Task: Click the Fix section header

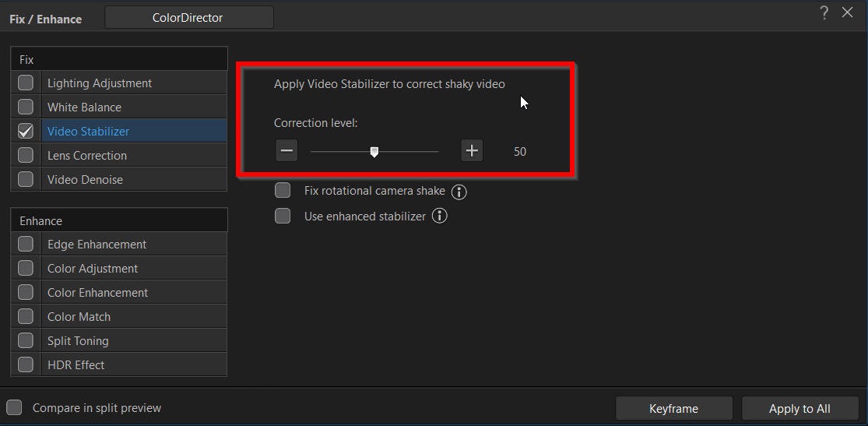Action: 119,58
